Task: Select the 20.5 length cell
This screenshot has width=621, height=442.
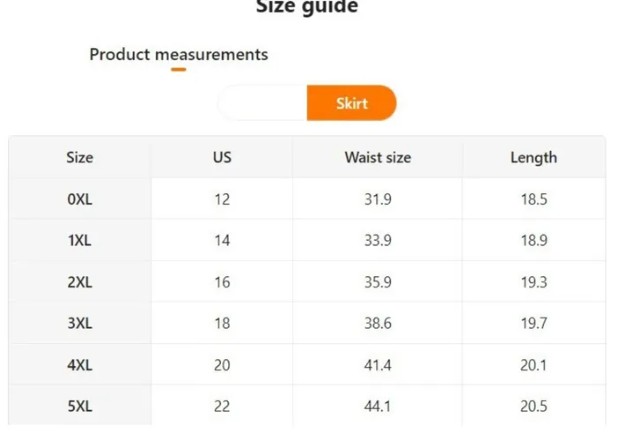Action: click(534, 406)
